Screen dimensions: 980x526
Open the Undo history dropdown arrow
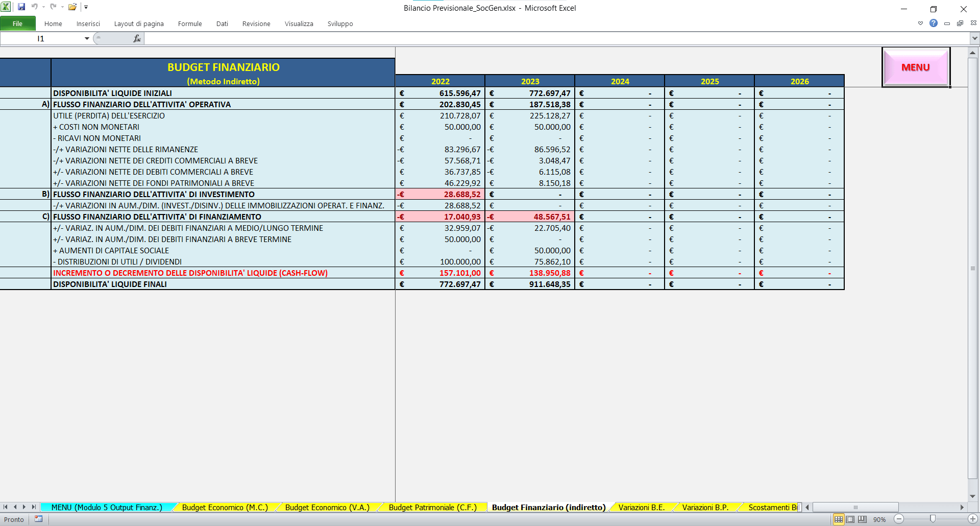click(x=43, y=7)
